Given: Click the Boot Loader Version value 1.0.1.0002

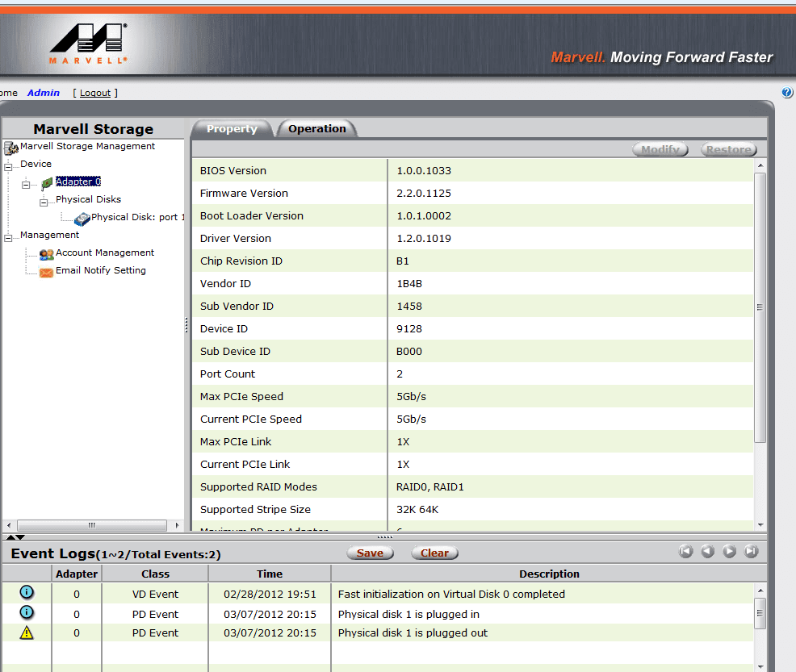Looking at the screenshot, I should [424, 215].
